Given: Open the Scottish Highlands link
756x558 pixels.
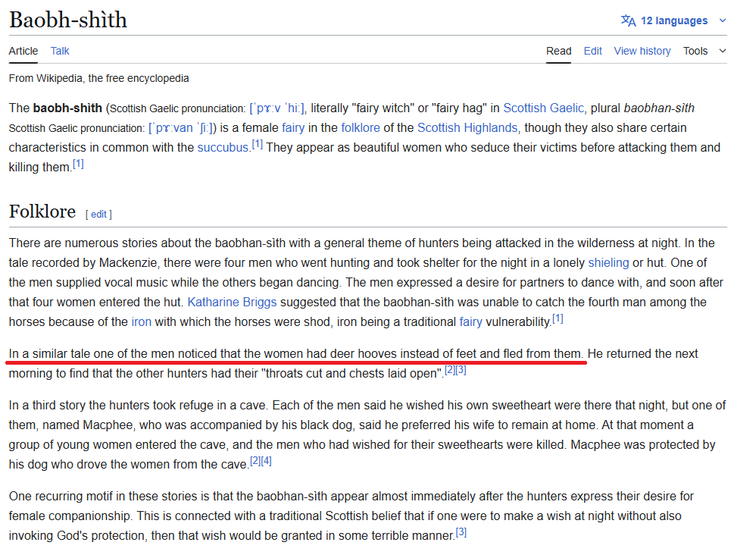Looking at the screenshot, I should point(467,127).
